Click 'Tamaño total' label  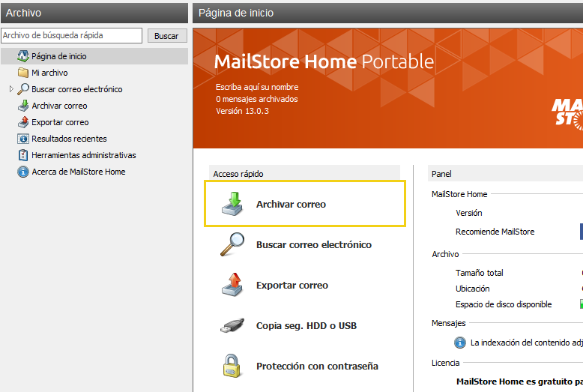[x=480, y=273]
